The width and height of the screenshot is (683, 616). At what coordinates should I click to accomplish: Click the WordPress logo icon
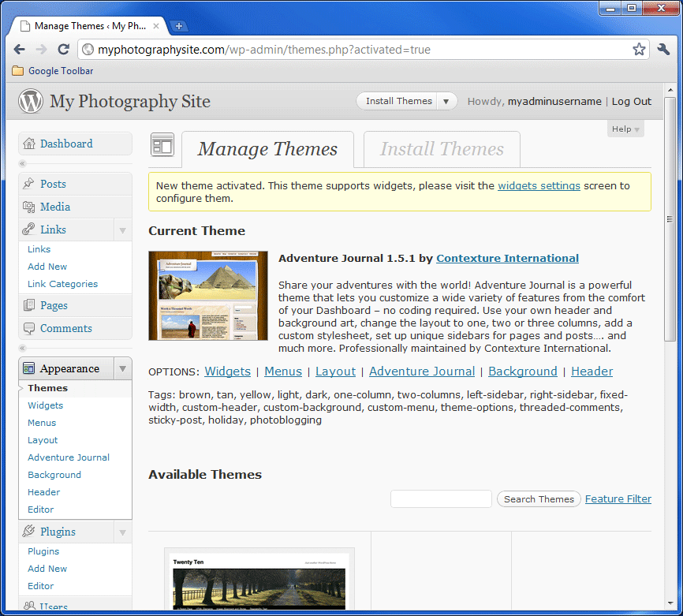pyautogui.click(x=31, y=101)
